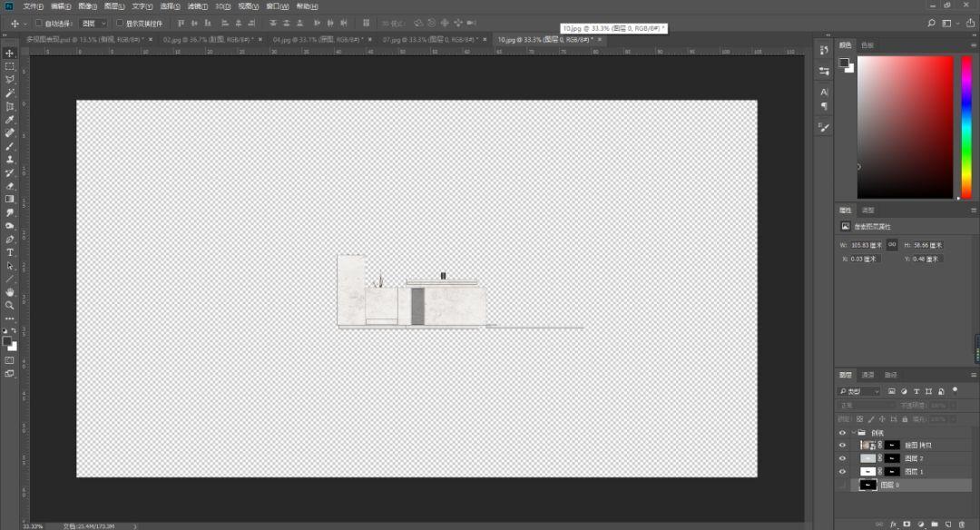Create a new group from Layers panel footer

[935, 525]
